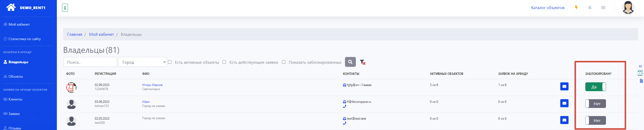Click the 'Поиск..' search input field
The width and height of the screenshot is (644, 130).
click(90, 62)
